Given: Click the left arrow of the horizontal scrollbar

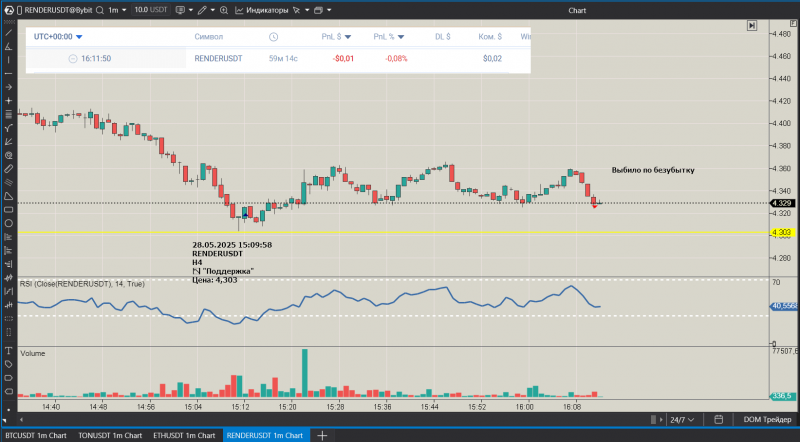Looking at the screenshot, I should click(21, 420).
